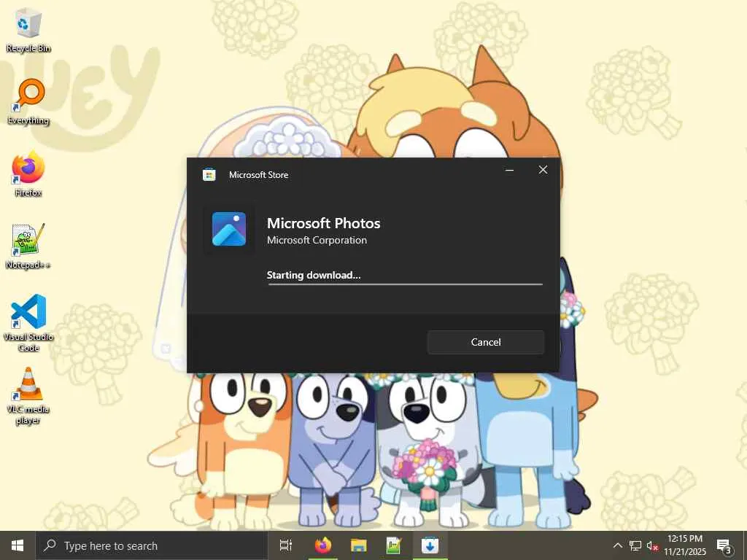Image resolution: width=747 pixels, height=560 pixels.
Task: Click the Microsoft Store window title text
Action: 259,175
